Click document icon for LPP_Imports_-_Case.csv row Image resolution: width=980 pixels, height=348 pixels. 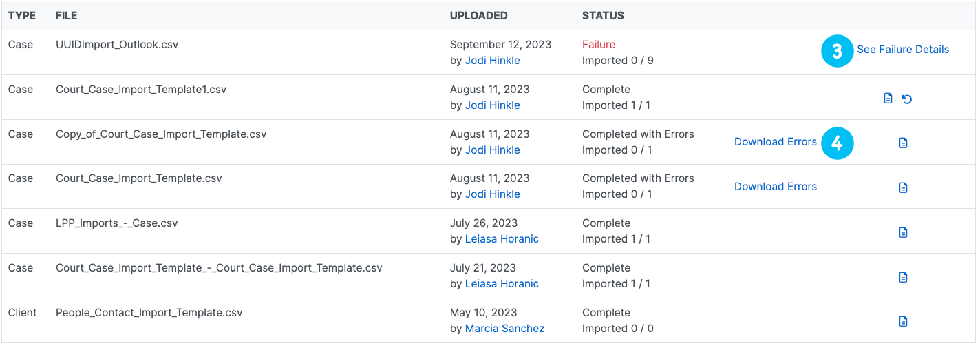903,232
